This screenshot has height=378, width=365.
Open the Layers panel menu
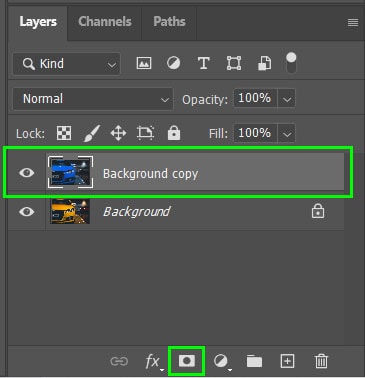(x=353, y=23)
